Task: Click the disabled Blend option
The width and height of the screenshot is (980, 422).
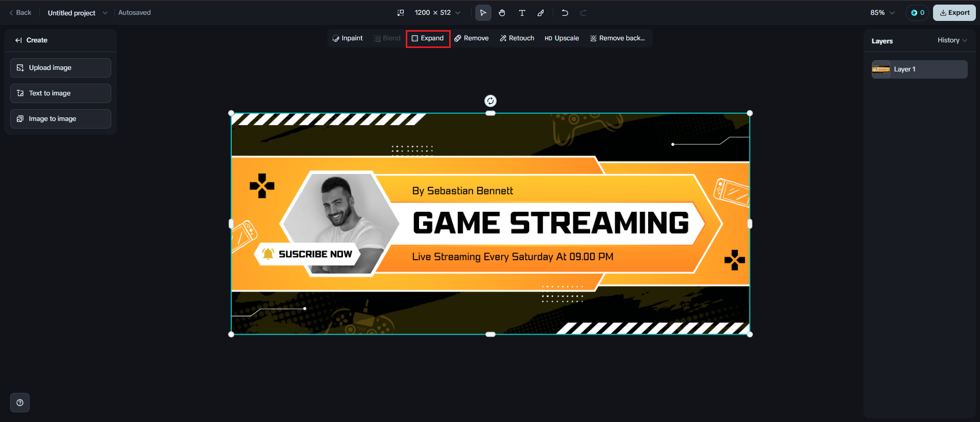Action: (387, 38)
